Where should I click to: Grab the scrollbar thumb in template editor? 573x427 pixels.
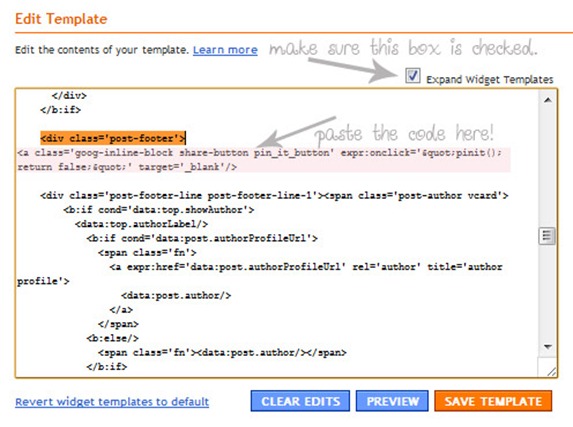(547, 236)
